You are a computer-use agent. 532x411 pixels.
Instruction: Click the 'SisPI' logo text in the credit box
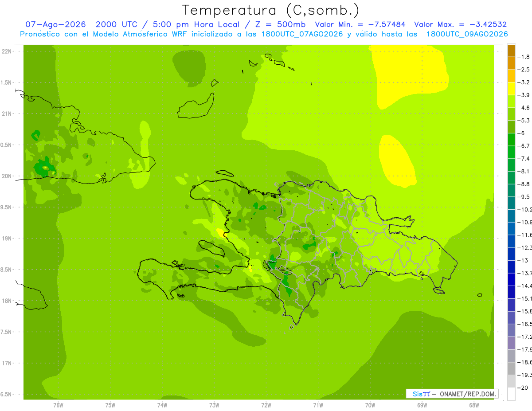(421, 394)
